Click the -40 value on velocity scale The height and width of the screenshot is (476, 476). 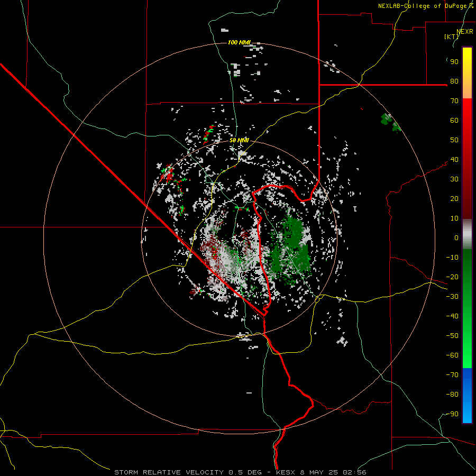452,316
